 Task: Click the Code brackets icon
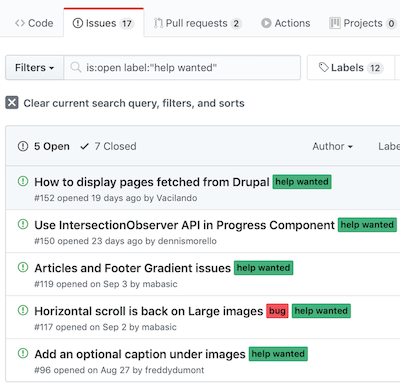[x=20, y=23]
